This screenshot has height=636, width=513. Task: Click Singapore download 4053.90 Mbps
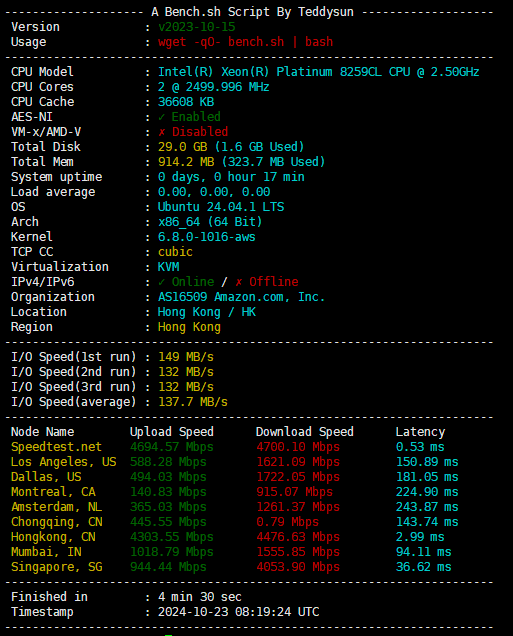[x=298, y=567]
